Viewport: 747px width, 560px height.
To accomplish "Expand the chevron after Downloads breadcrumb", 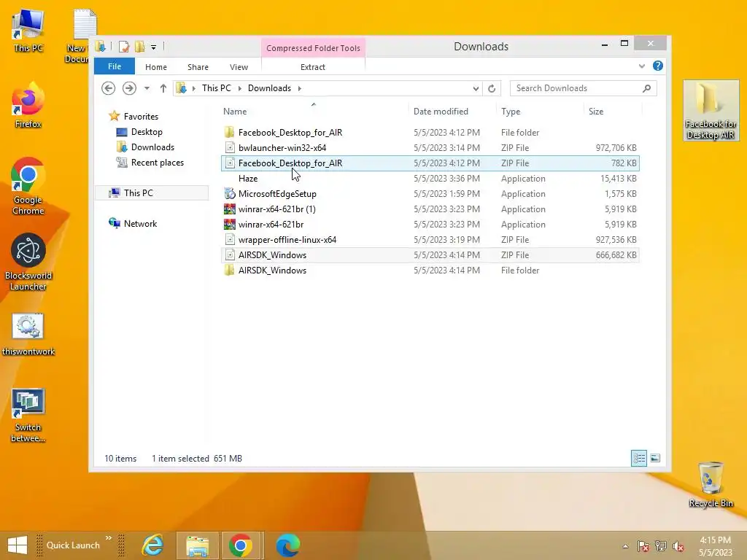I will click(x=300, y=88).
